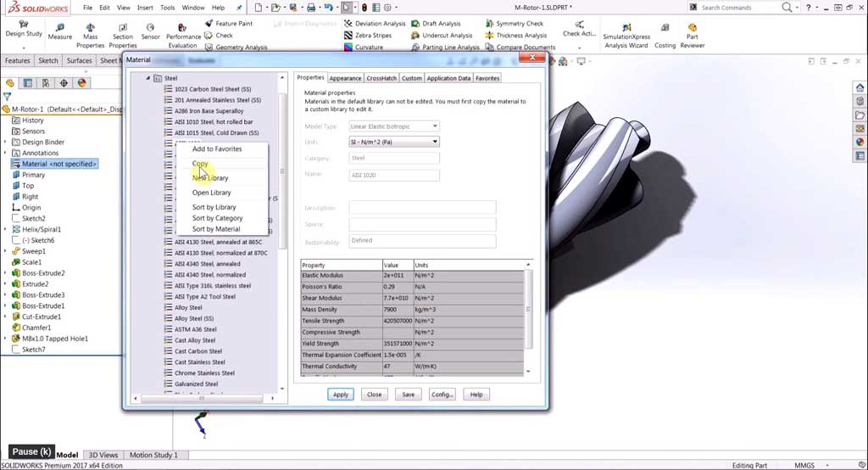
Task: Open the Tools menu
Action: [167, 8]
